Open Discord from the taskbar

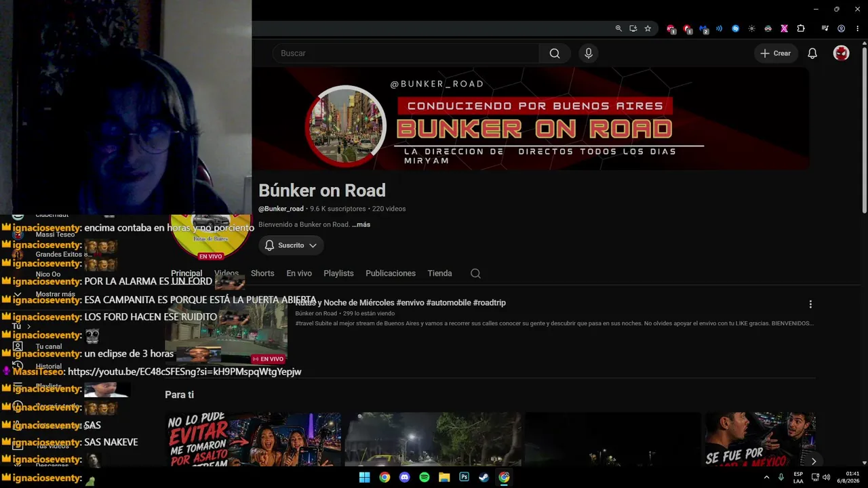[x=405, y=477]
